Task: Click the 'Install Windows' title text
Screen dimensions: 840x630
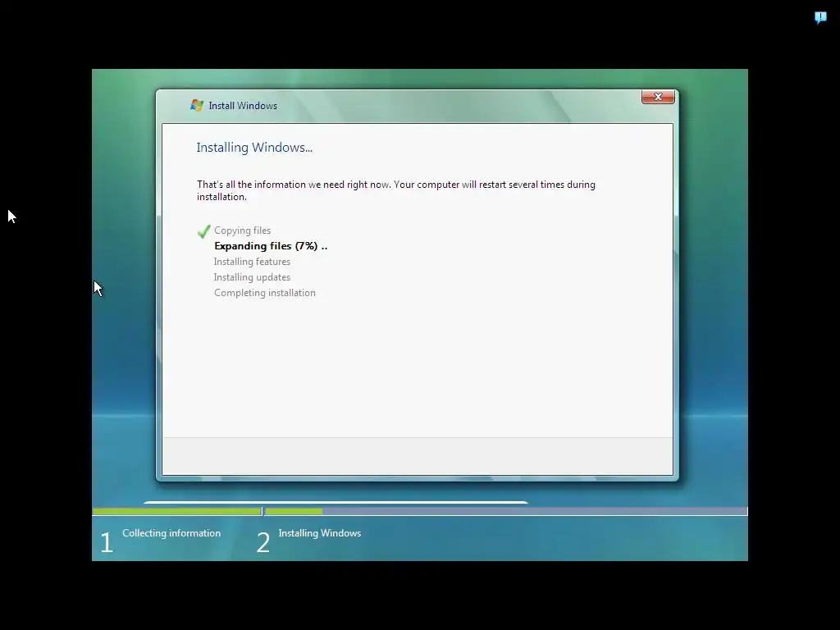Action: 243,106
